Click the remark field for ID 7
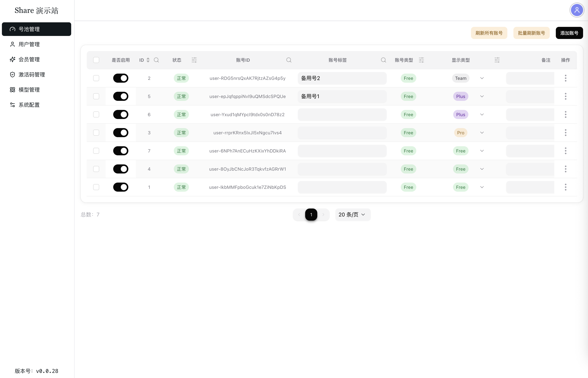 [530, 151]
